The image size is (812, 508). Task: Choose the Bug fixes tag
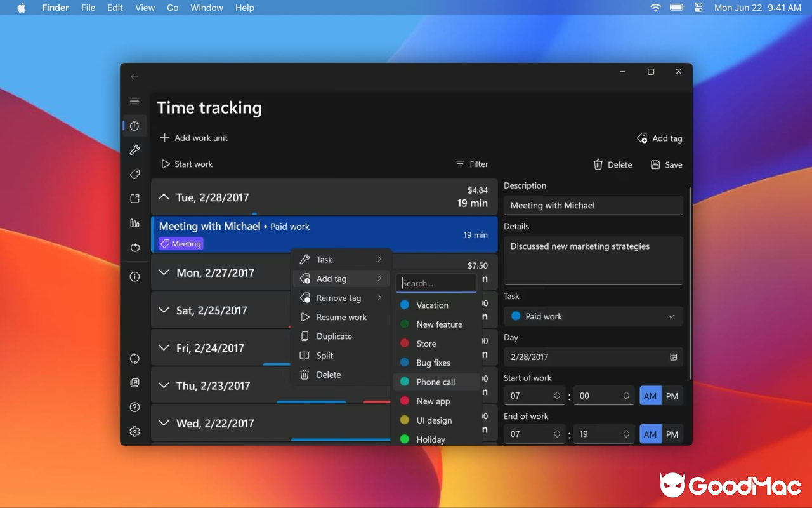[436, 363]
